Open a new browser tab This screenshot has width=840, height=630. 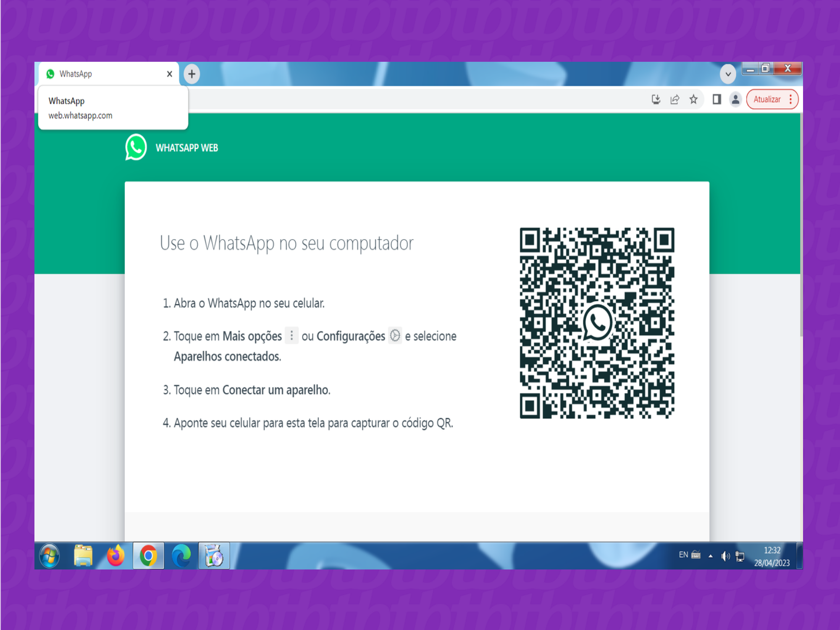point(192,74)
